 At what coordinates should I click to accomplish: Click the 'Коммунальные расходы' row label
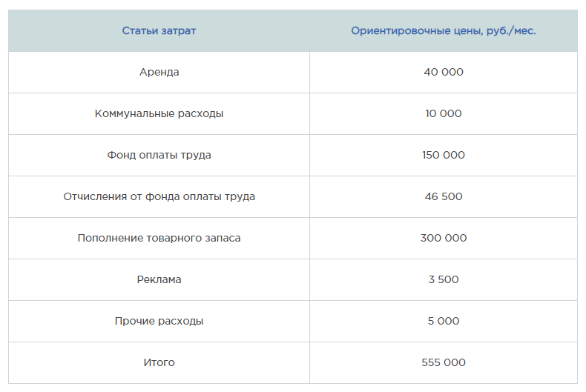click(x=159, y=114)
